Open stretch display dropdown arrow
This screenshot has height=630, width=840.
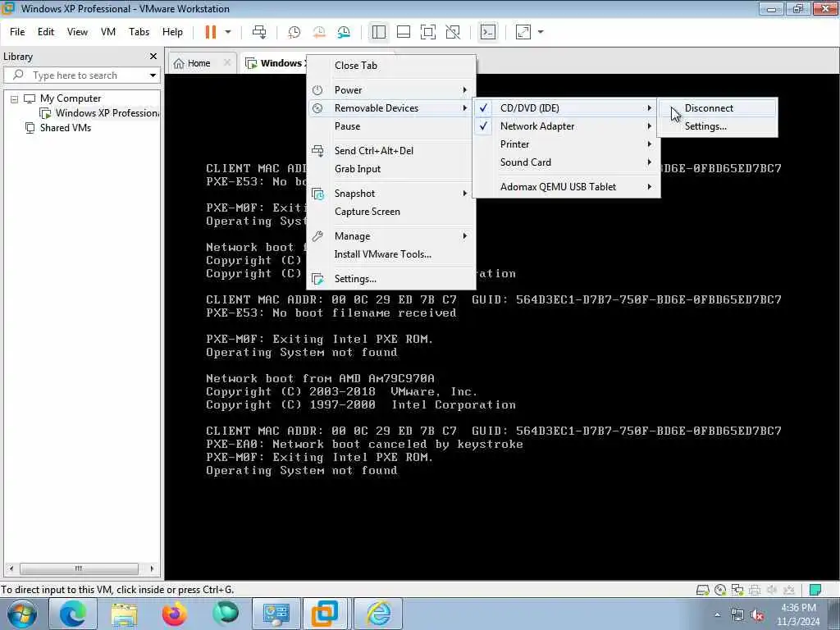click(x=541, y=32)
